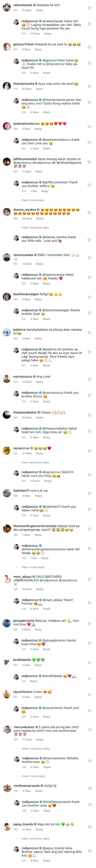Heart the 'Ang cute!' comment by nacinorocco
The height and width of the screenshot is (868, 96).
point(89,379)
